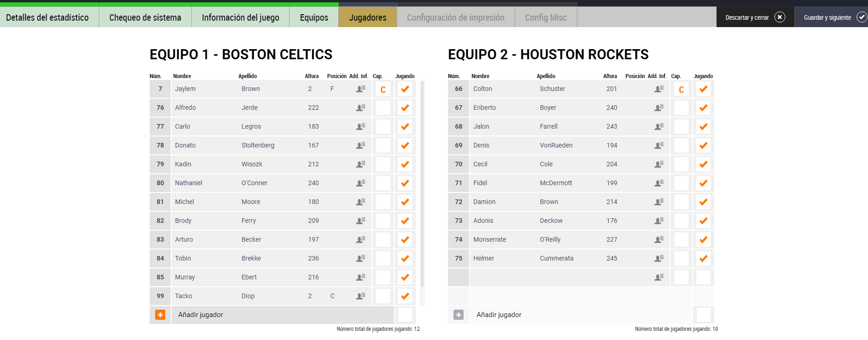The width and height of the screenshot is (868, 340).
Task: Open additional info icon for Monserrate O'Reilly
Action: (x=659, y=239)
